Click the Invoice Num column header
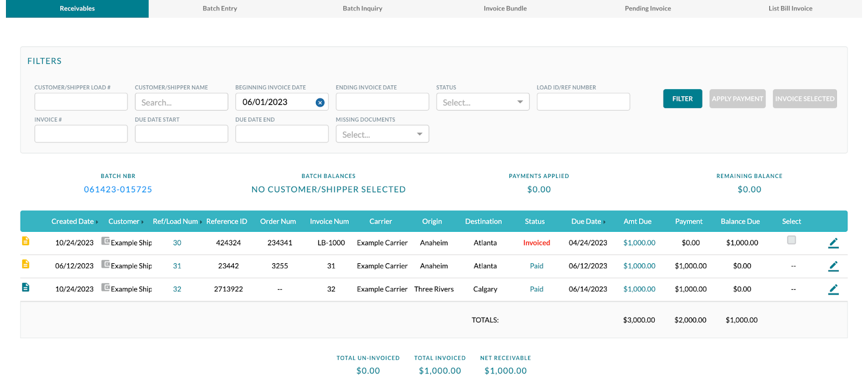Image resolution: width=868 pixels, height=387 pixels. (329, 221)
